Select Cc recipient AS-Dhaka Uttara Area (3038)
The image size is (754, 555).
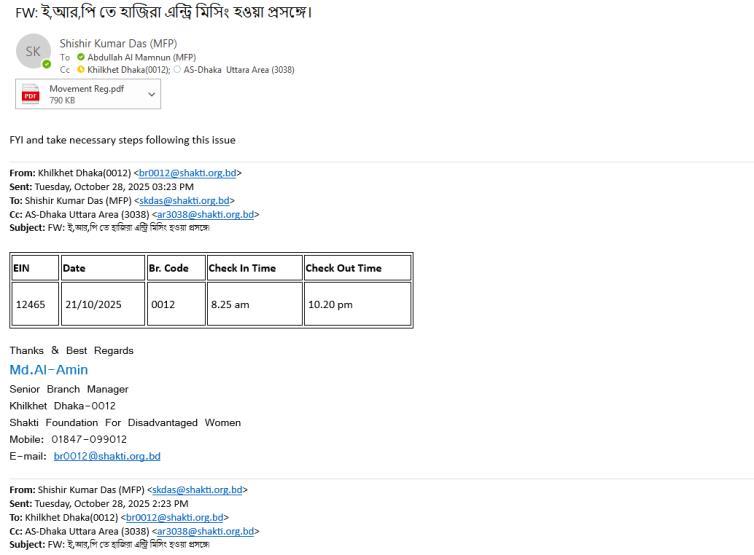[237, 69]
